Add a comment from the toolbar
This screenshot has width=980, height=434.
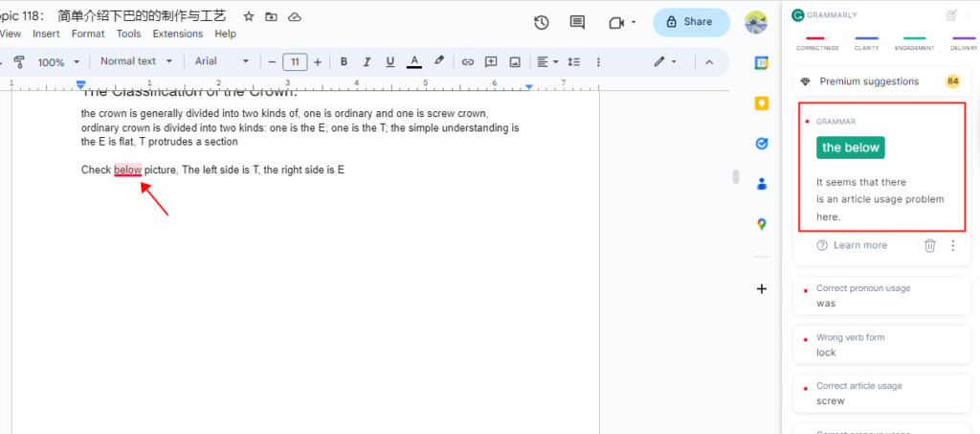[491, 62]
